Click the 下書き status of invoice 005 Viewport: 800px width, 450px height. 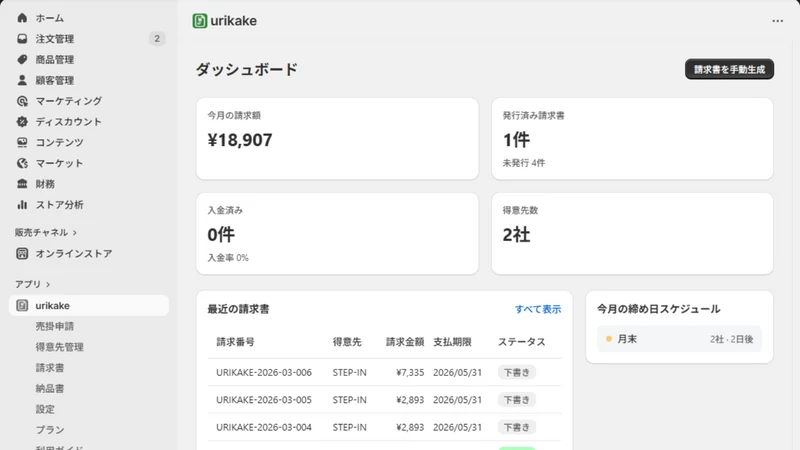point(517,400)
